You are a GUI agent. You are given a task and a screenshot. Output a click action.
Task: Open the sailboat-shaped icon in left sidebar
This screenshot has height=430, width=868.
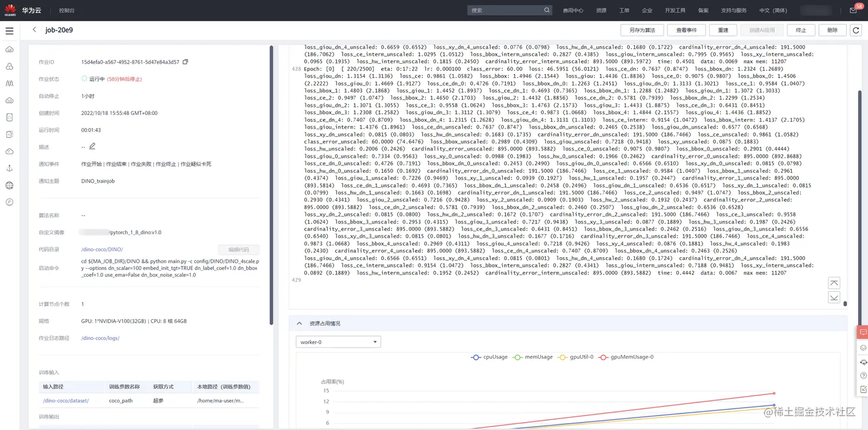coord(9,168)
